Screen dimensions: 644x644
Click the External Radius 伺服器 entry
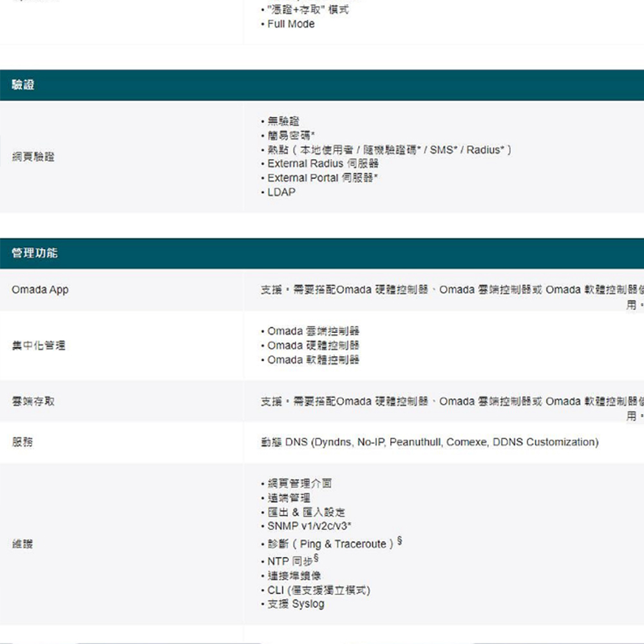click(x=323, y=164)
